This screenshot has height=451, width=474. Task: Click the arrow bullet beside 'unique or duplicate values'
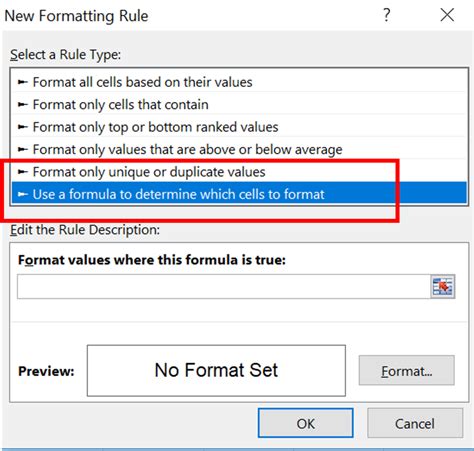point(22,172)
